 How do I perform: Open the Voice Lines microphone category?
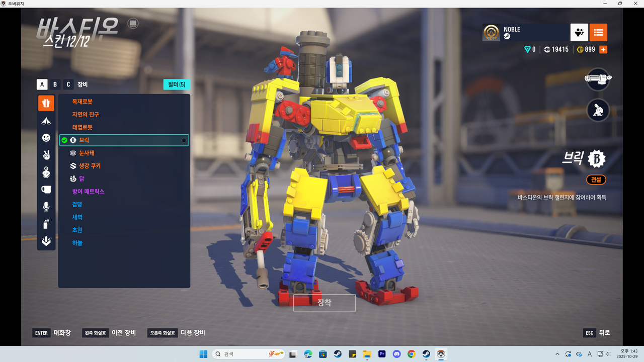pyautogui.click(x=46, y=207)
